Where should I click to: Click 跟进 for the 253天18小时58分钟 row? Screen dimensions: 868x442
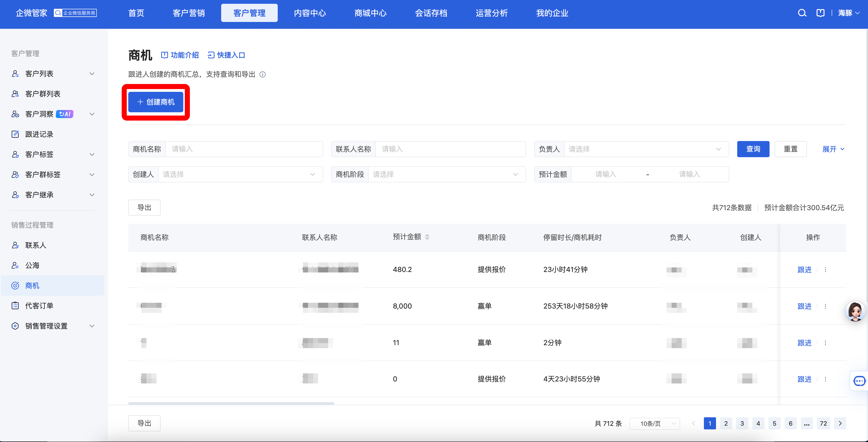(804, 306)
